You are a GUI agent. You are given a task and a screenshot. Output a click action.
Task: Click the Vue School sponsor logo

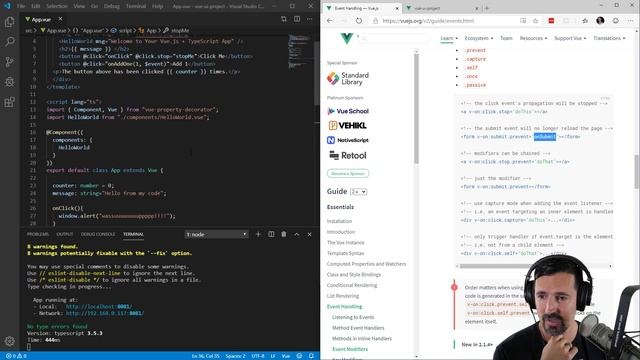pos(348,111)
